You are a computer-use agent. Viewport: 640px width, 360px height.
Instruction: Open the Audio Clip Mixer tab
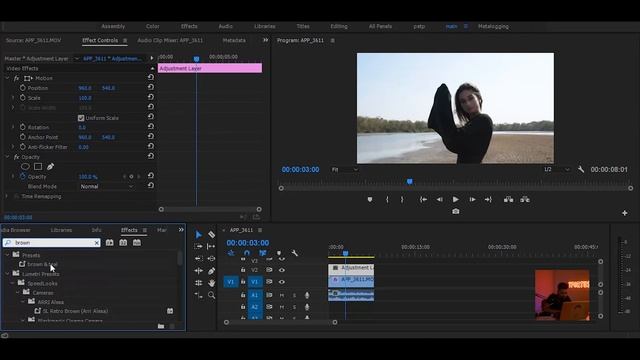pyautogui.click(x=170, y=40)
